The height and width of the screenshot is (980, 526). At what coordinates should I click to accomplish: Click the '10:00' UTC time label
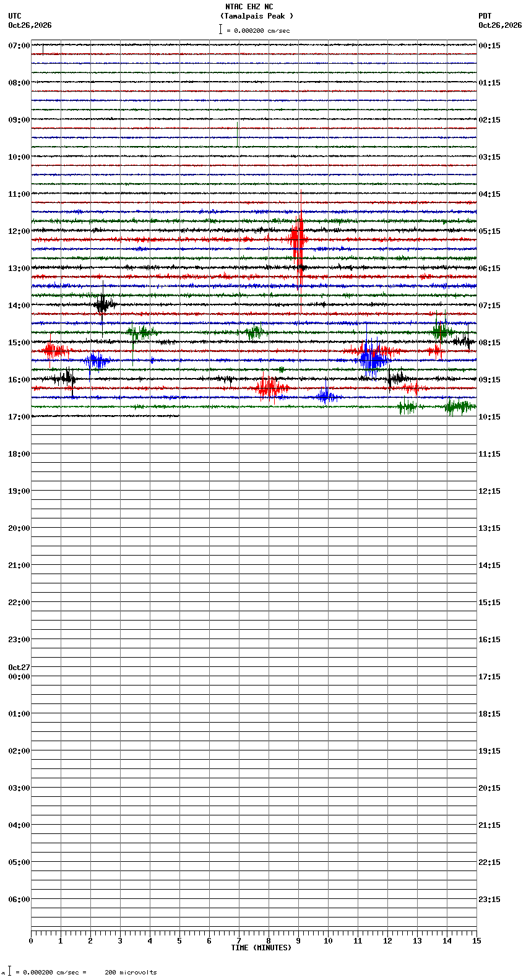(x=19, y=157)
